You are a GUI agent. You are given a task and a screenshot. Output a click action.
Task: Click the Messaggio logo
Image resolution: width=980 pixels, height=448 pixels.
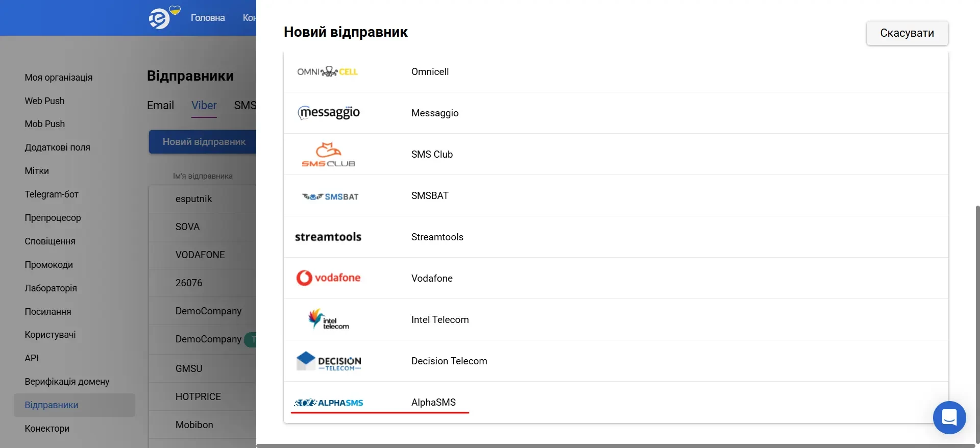pyautogui.click(x=329, y=112)
